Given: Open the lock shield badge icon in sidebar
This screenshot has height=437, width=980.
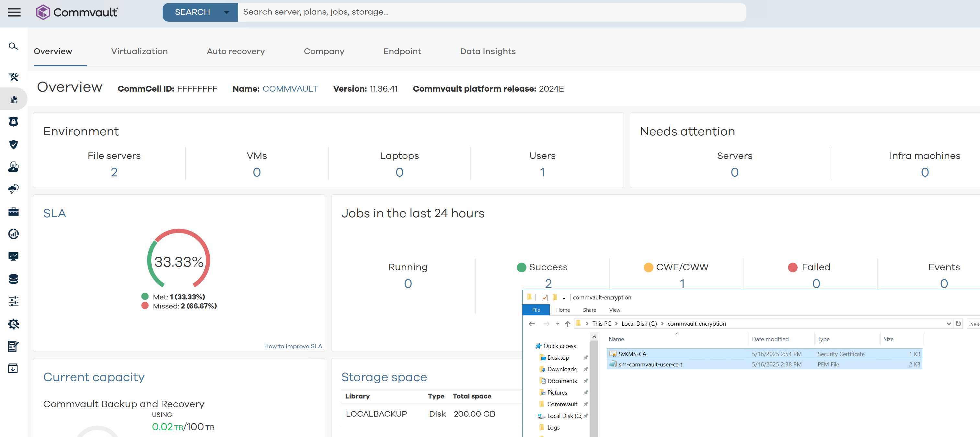Looking at the screenshot, I should 13,122.
